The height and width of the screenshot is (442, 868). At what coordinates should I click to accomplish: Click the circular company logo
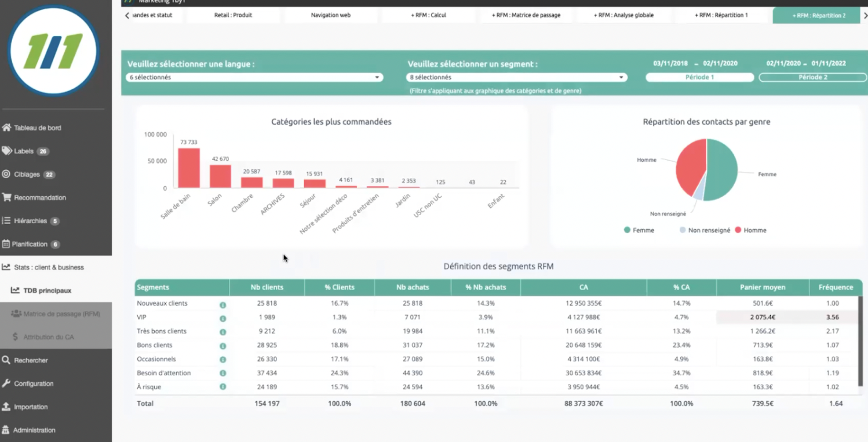point(53,50)
